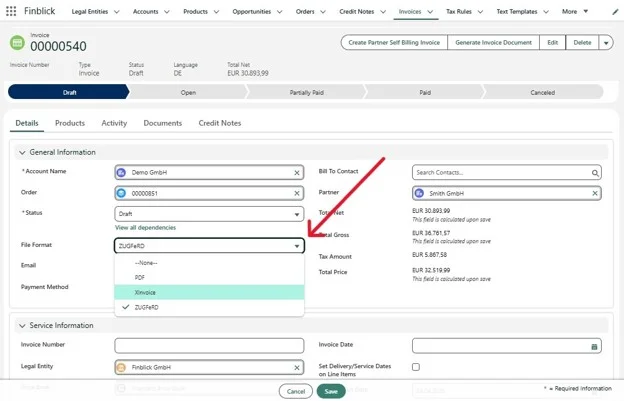Open Credit Notes nav dropdown arrow
This screenshot has height=401, width=624.
tap(383, 12)
